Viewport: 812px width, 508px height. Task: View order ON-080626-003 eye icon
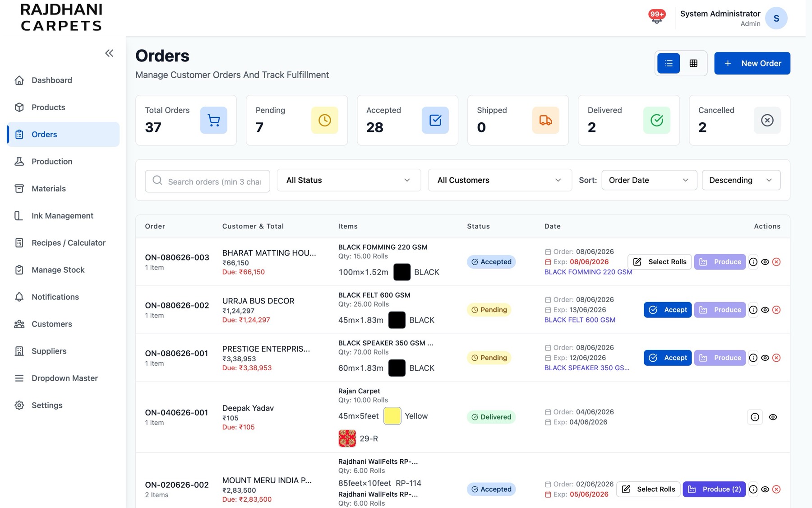[765, 262]
